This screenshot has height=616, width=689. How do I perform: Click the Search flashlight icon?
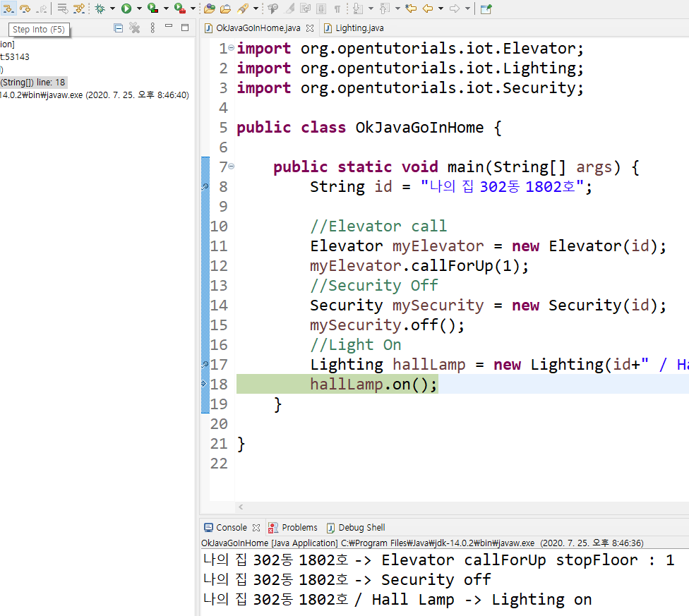tap(243, 8)
